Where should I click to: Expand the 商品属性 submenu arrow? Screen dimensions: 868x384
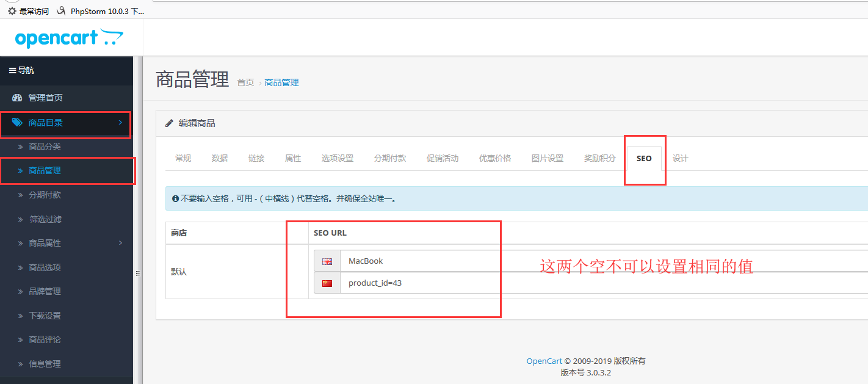[120, 243]
